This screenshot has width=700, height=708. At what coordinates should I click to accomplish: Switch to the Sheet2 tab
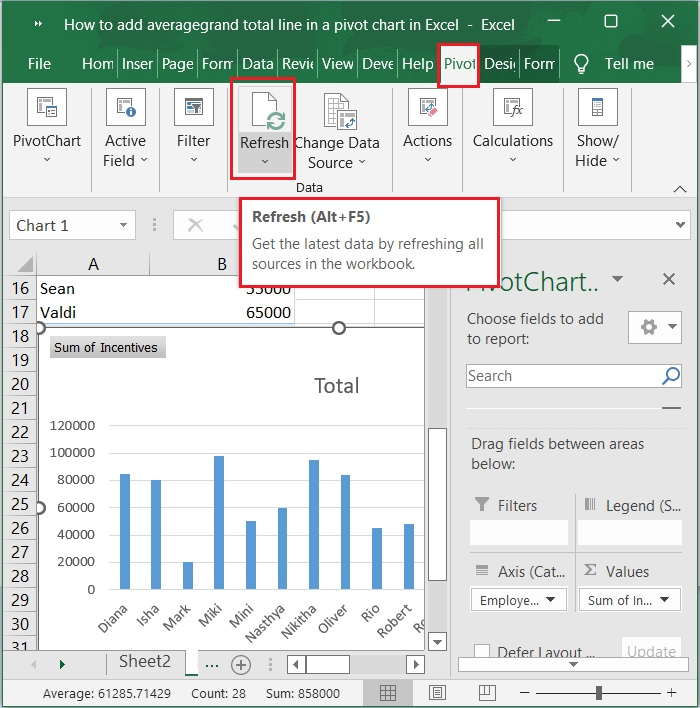[145, 662]
